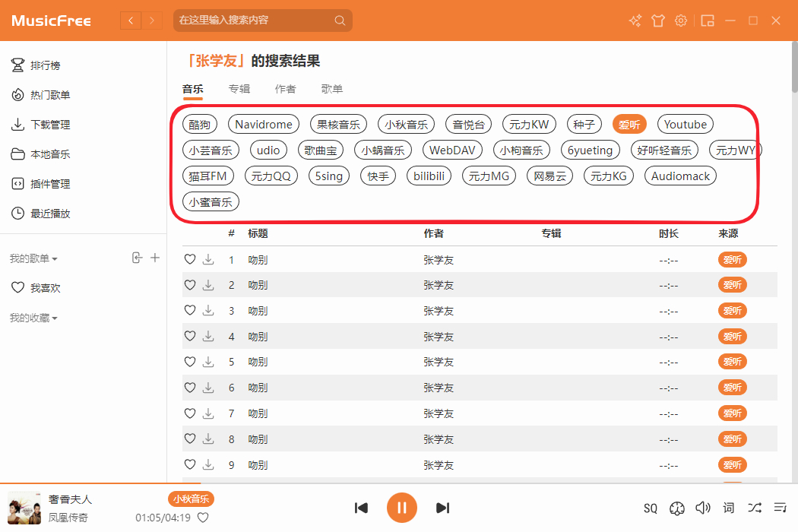Mute with the volume speaker icon
The width and height of the screenshot is (798, 532).
pyautogui.click(x=703, y=508)
